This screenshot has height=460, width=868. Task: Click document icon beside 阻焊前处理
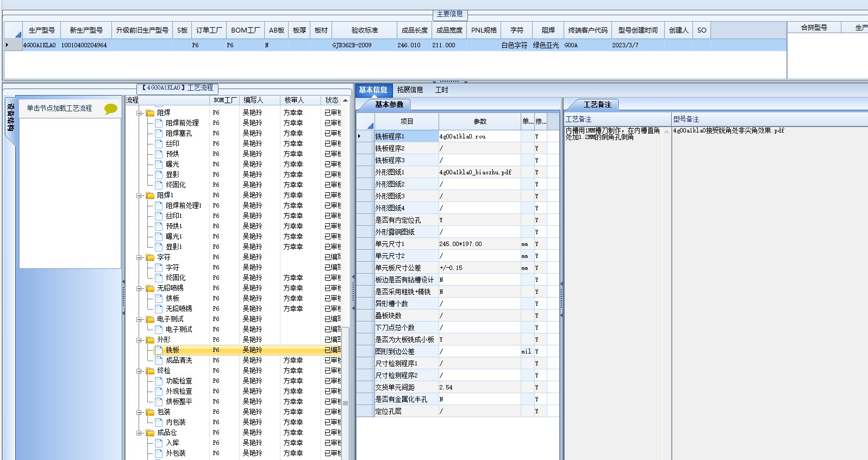(159, 123)
